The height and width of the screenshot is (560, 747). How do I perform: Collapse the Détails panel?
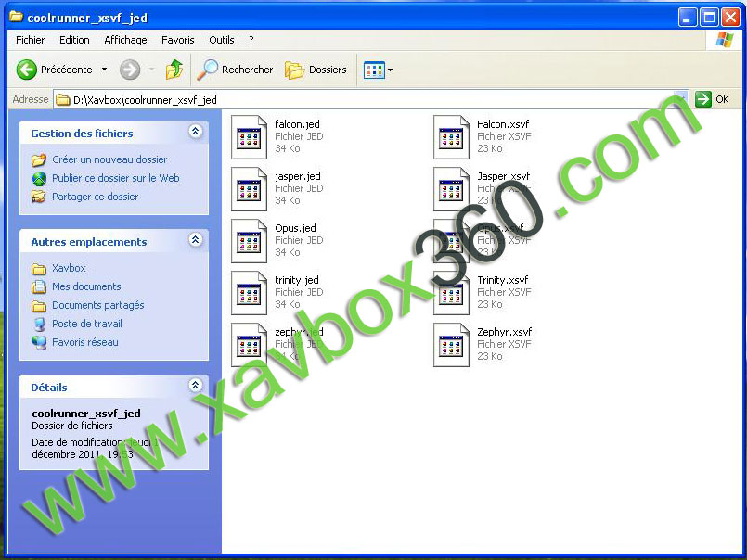195,386
